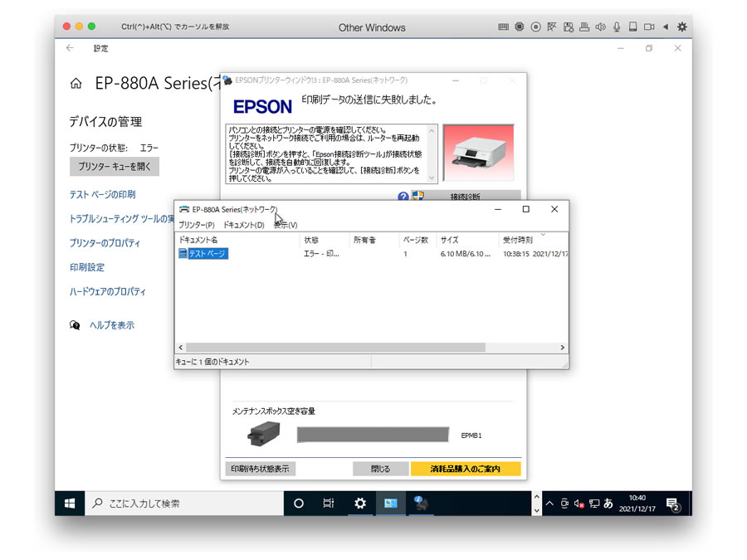Open 印刷設定 link
The image size is (747, 560).
86,267
